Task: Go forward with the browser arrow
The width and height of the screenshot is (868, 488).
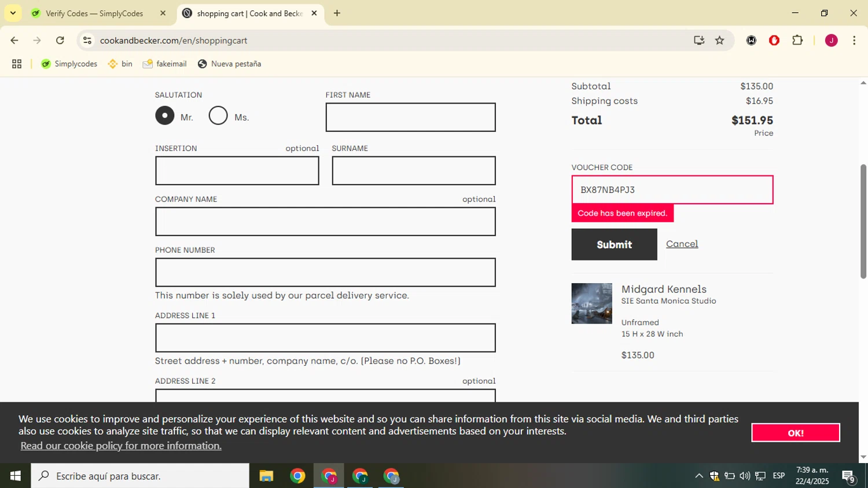Action: pyautogui.click(x=37, y=41)
